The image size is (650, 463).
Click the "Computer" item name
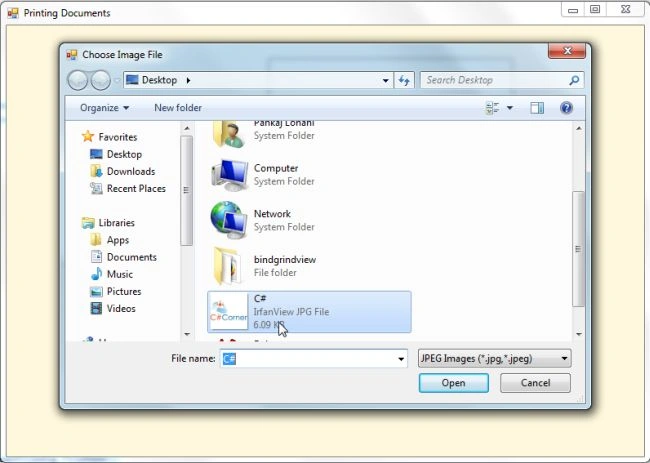[x=276, y=168]
